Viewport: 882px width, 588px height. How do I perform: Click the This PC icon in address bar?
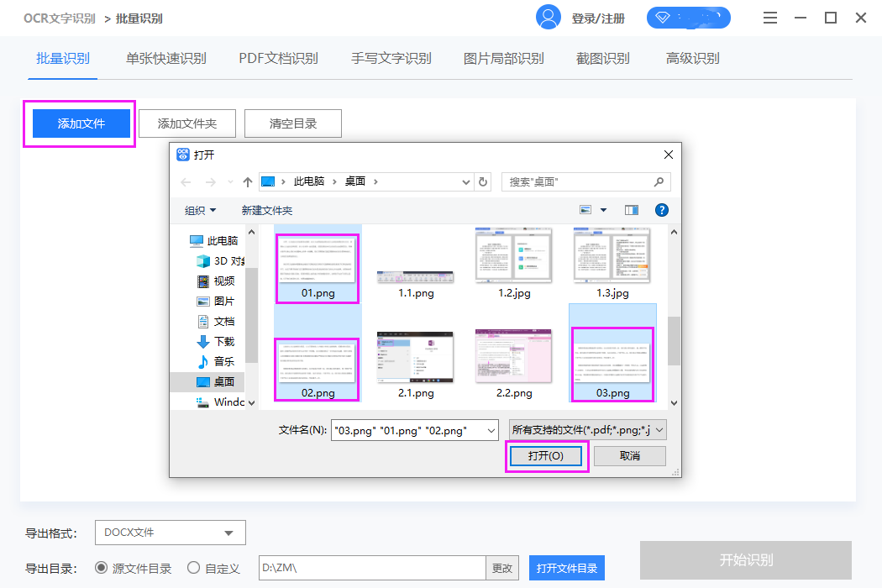[268, 181]
